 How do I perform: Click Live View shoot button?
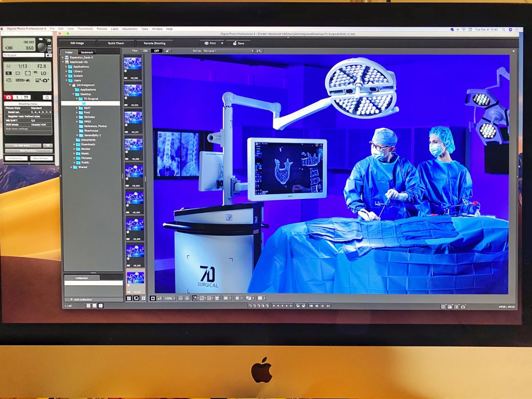pyautogui.click(x=23, y=146)
